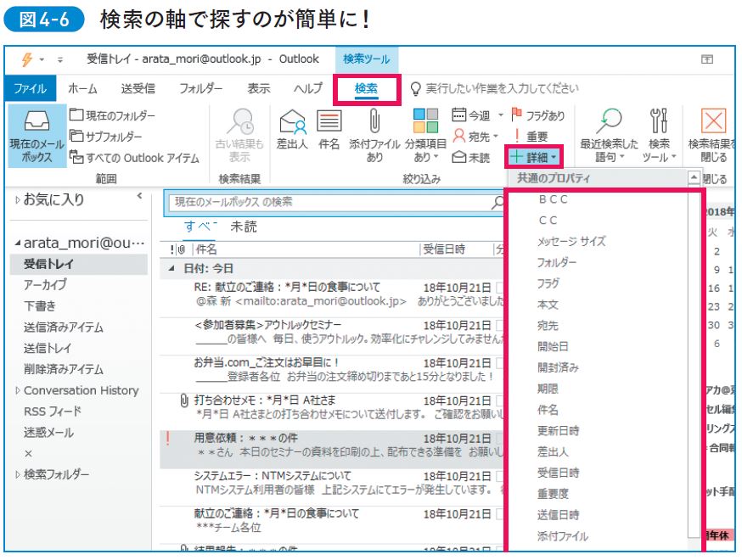Open the 詳細 dropdown

[534, 157]
